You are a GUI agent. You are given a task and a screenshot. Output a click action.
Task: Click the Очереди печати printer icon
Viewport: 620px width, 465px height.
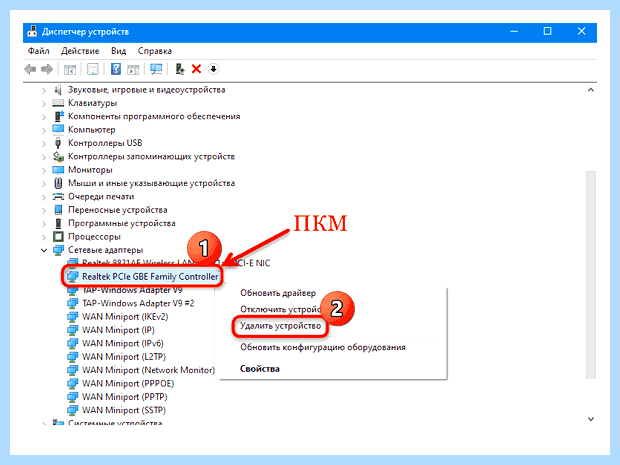pyautogui.click(x=58, y=197)
